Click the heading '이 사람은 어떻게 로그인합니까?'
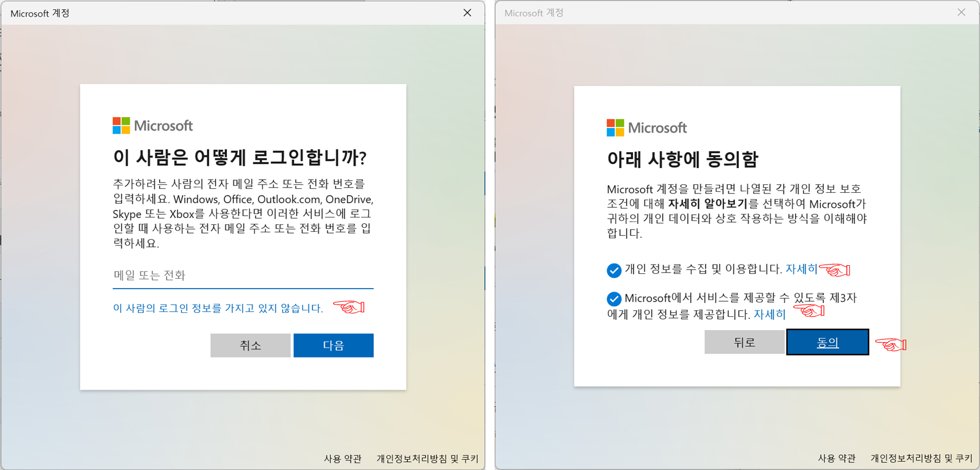This screenshot has width=980, height=470. click(240, 157)
